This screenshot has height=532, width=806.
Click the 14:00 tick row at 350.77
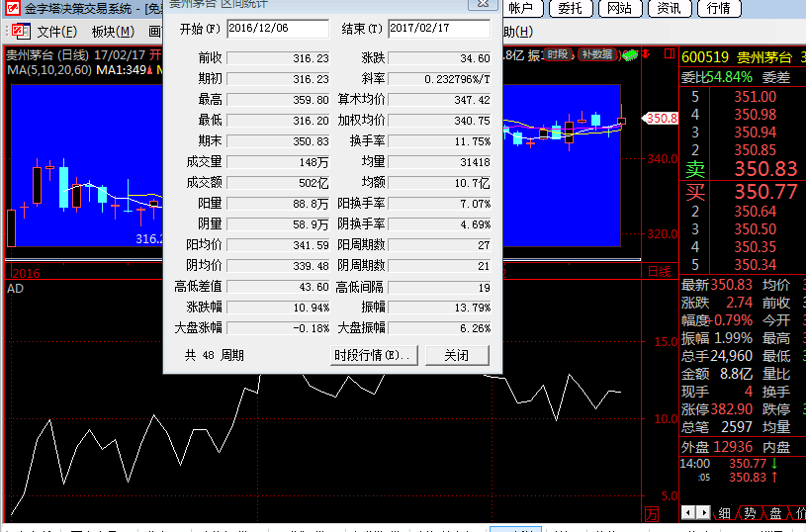coord(730,463)
